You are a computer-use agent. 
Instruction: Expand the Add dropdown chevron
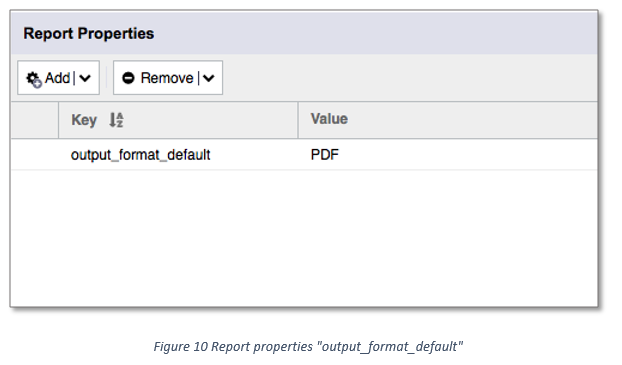(85, 78)
